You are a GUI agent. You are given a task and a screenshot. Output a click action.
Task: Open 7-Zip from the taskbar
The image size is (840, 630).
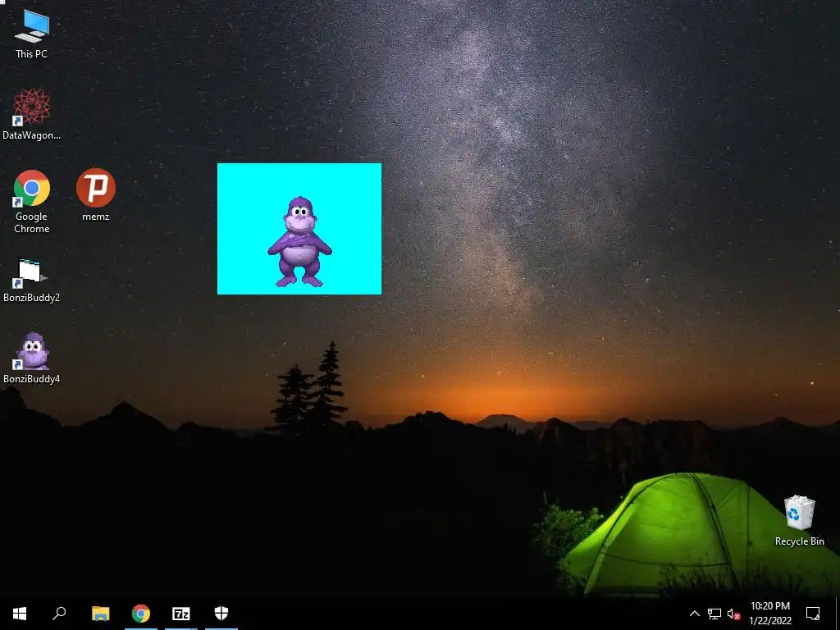(x=181, y=614)
